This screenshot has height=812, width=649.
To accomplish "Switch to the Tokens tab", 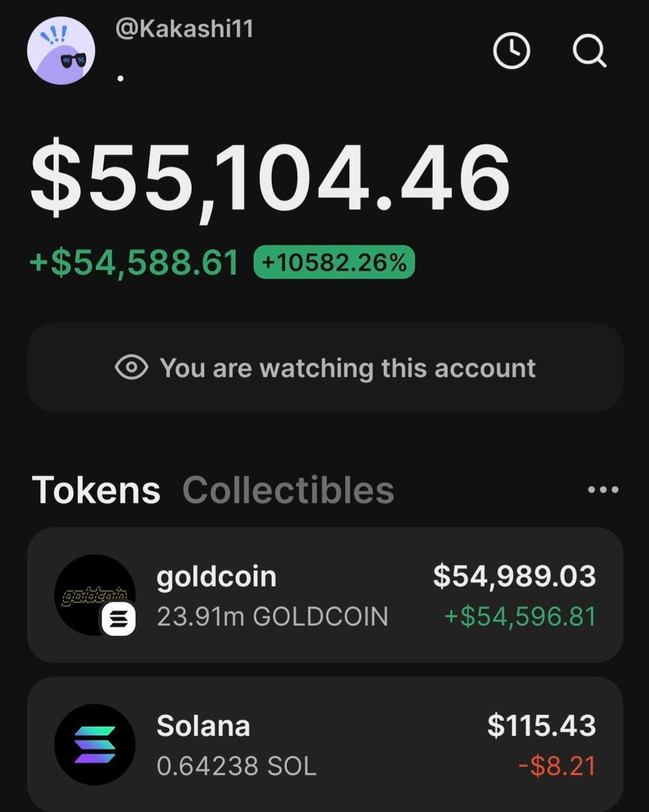I will pyautogui.click(x=96, y=490).
